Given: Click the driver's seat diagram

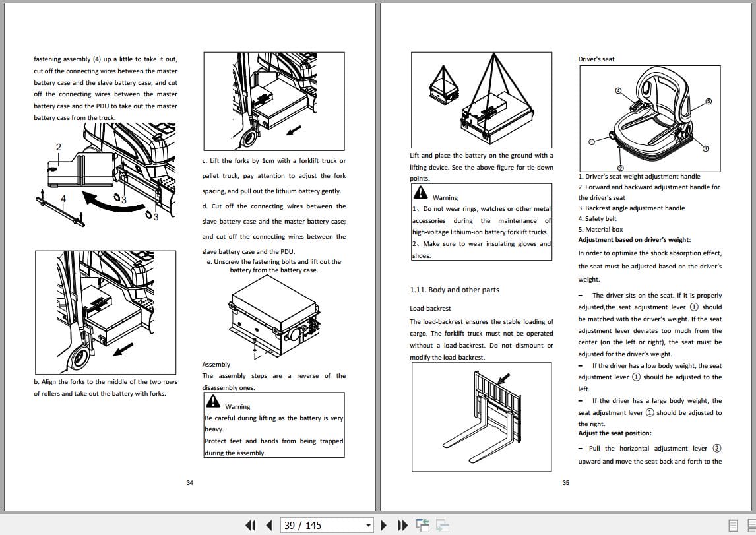Looking at the screenshot, I should (649, 117).
